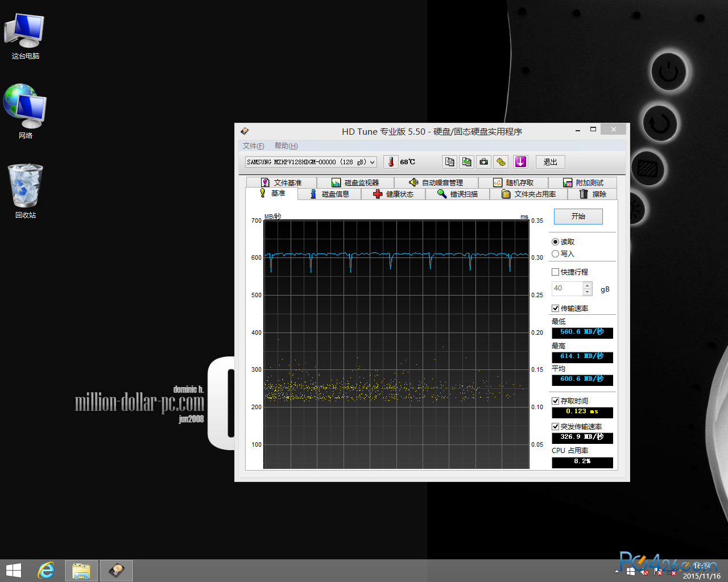Enable the 快捷行程 checkbox
Image resolution: width=728 pixels, height=582 pixels.
coord(555,272)
